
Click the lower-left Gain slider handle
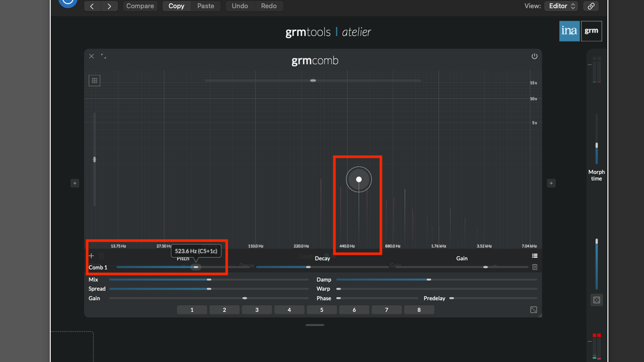pyautogui.click(x=245, y=298)
